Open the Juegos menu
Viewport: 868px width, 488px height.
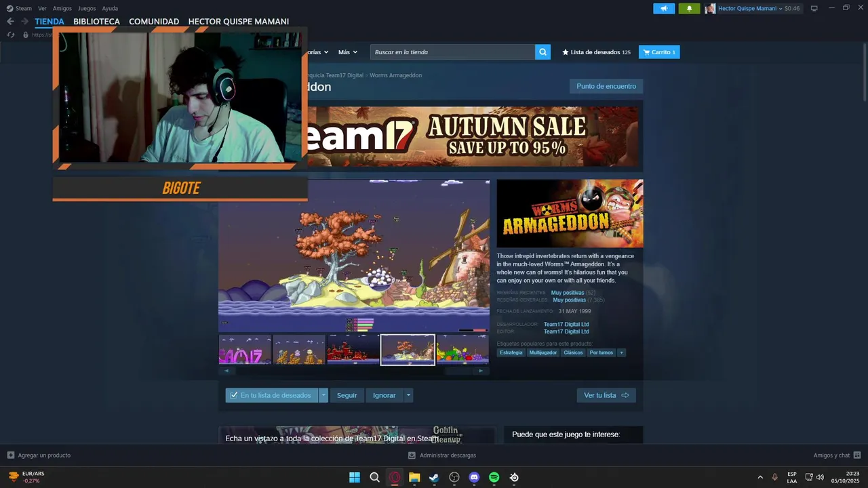87,8
